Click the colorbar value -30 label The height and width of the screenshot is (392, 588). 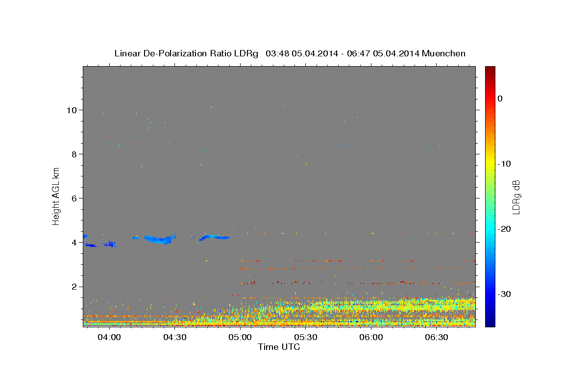click(x=504, y=294)
